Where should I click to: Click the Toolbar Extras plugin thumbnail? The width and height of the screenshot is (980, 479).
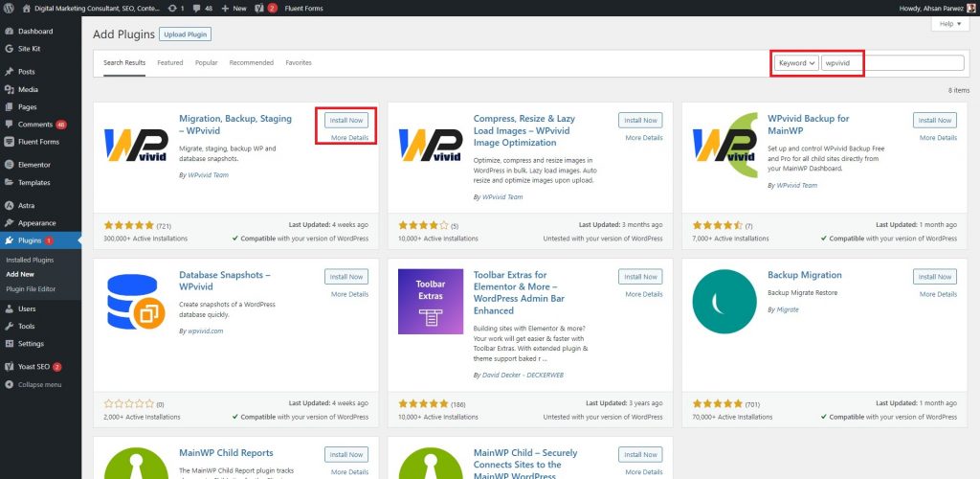(x=431, y=302)
